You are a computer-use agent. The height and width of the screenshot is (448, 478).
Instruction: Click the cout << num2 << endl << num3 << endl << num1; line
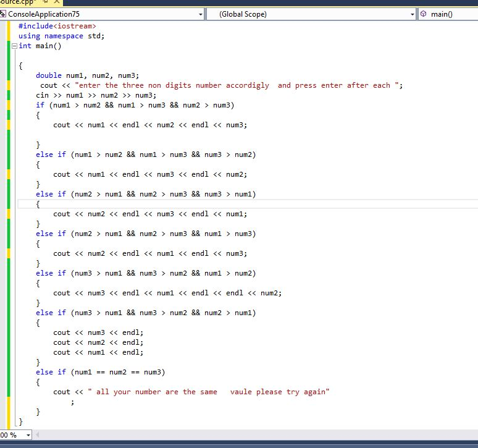pos(150,214)
